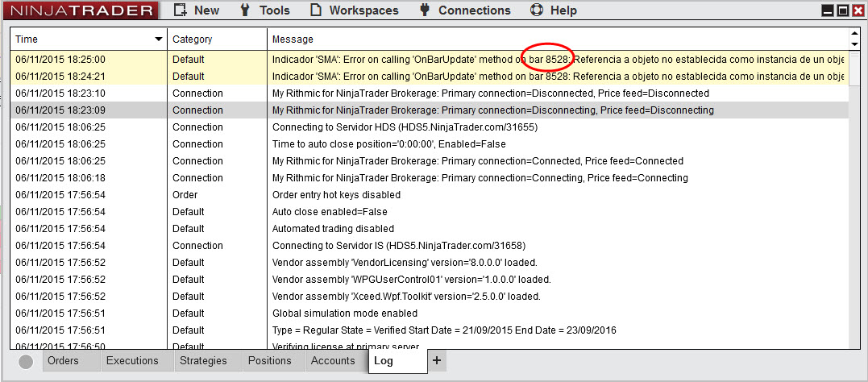868x382 pixels.
Task: Select the Disconnected connection message row
Action: [430, 93]
